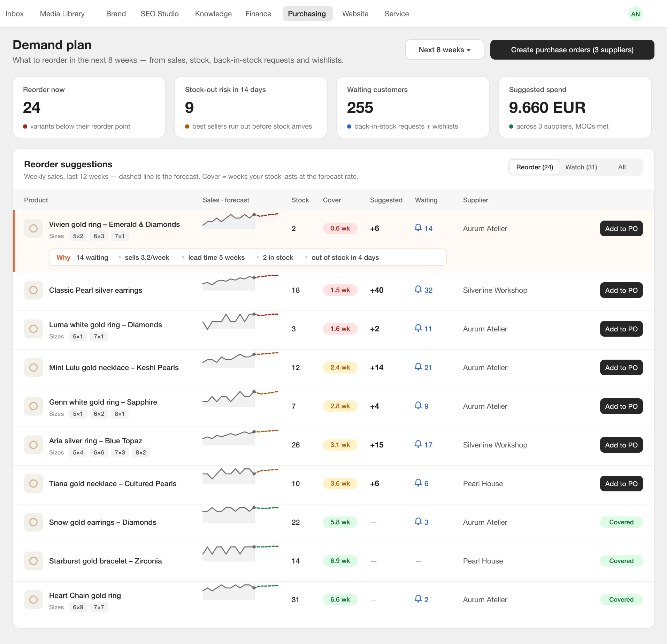Click the Reorder now summary card

tap(89, 107)
